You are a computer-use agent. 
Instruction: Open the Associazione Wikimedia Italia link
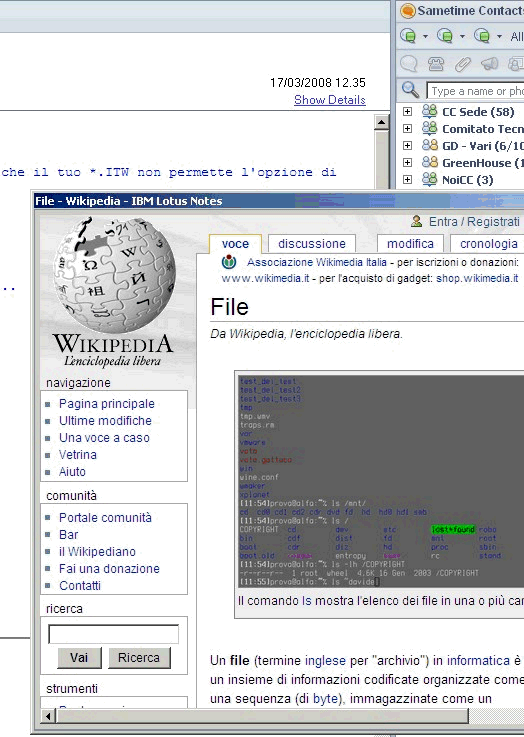click(x=317, y=262)
